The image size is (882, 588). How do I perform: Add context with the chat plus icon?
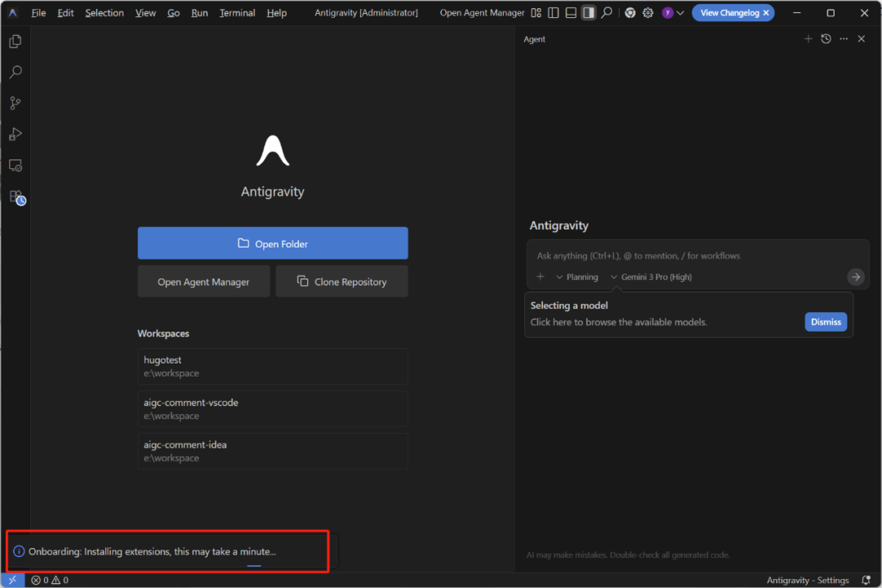540,276
